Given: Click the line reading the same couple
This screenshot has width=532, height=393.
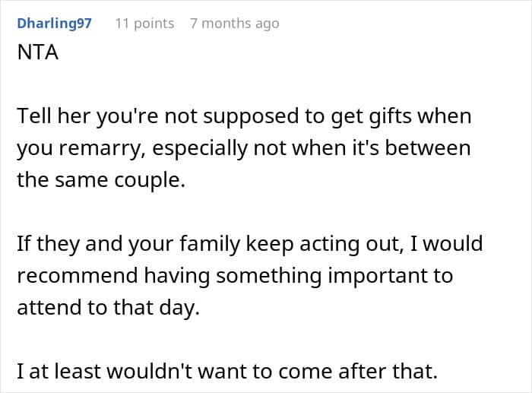Looking at the screenshot, I should [101, 180].
